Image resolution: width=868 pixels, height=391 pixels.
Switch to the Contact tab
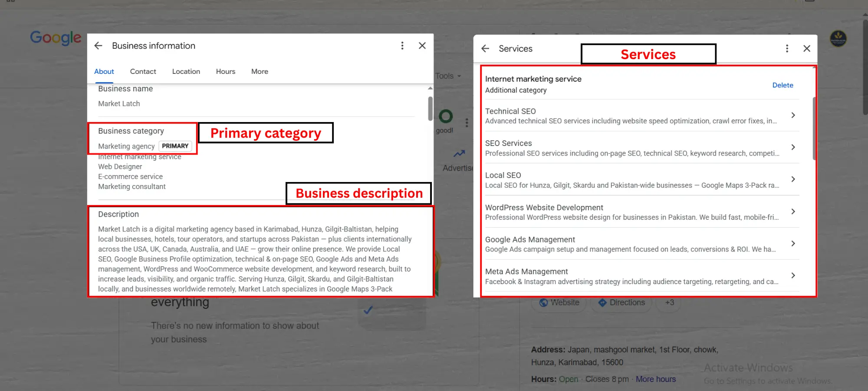click(x=143, y=71)
